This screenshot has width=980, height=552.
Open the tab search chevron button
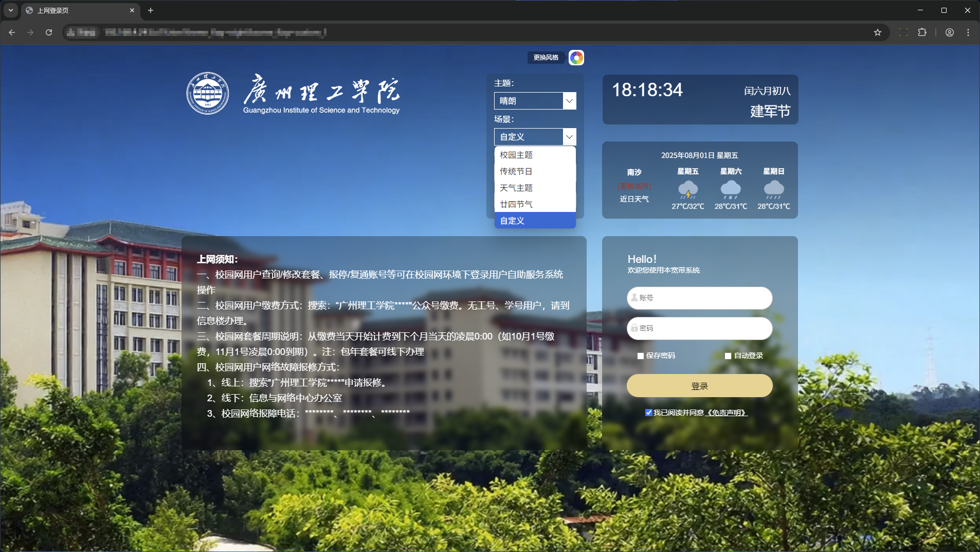pos(11,10)
